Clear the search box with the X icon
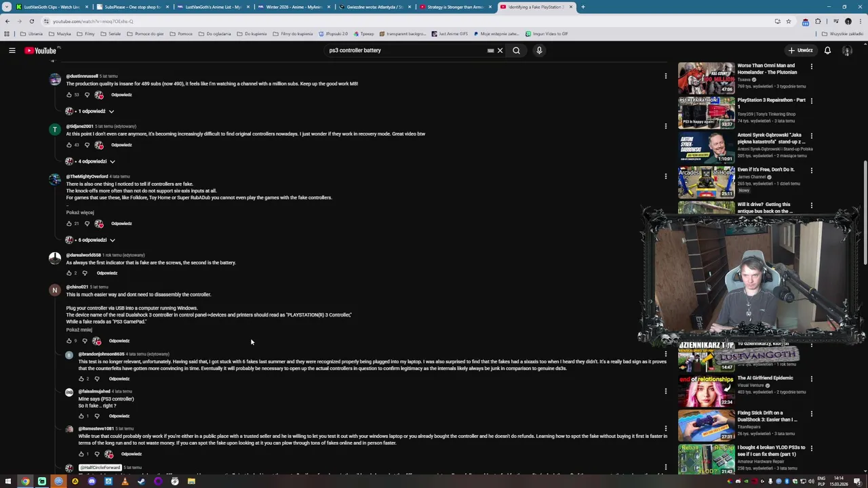868x488 pixels. 500,50
